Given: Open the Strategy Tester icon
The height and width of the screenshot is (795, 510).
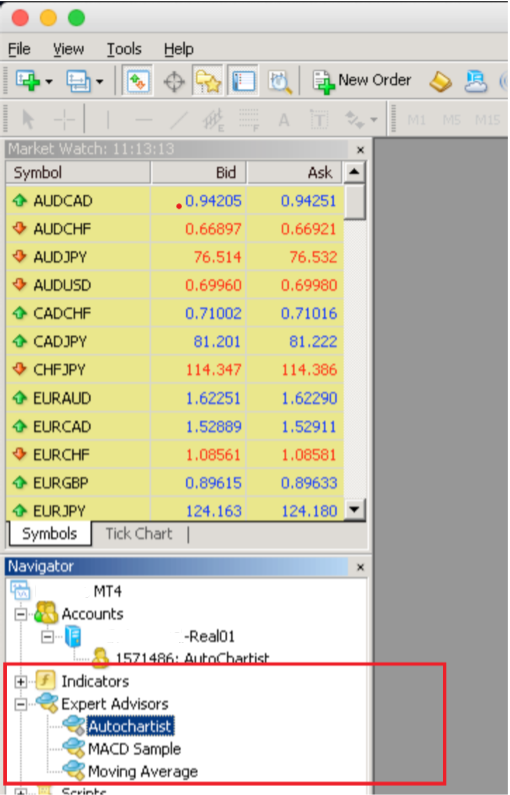Looking at the screenshot, I should (x=279, y=82).
